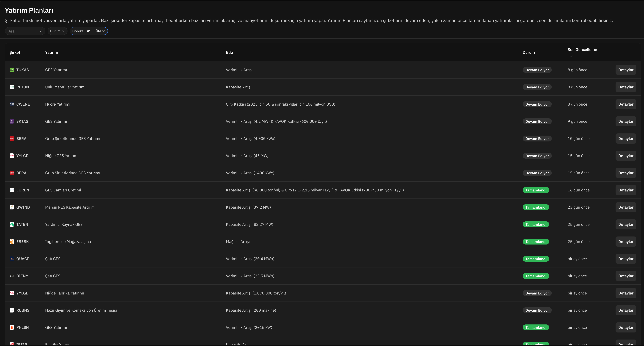Click the CWENE company logo icon

(12, 104)
